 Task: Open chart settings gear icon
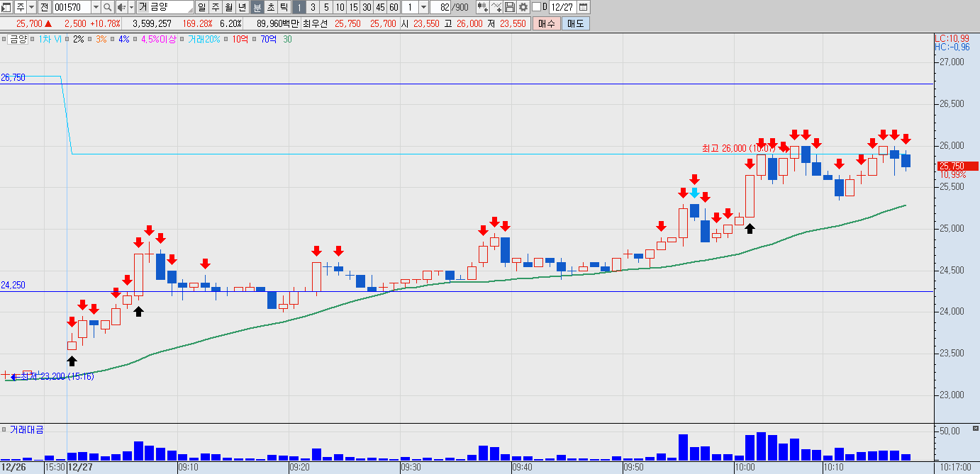(523, 7)
